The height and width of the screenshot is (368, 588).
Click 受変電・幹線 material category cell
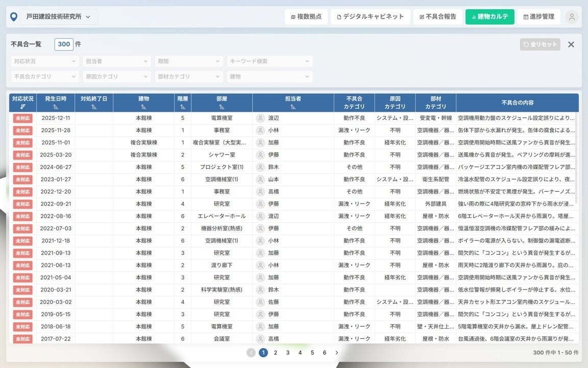[436, 118]
